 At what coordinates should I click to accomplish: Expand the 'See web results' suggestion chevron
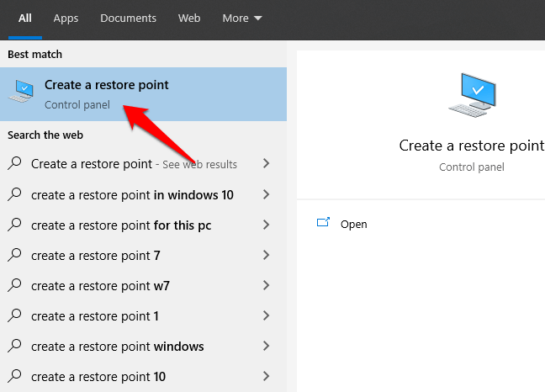coord(266,164)
